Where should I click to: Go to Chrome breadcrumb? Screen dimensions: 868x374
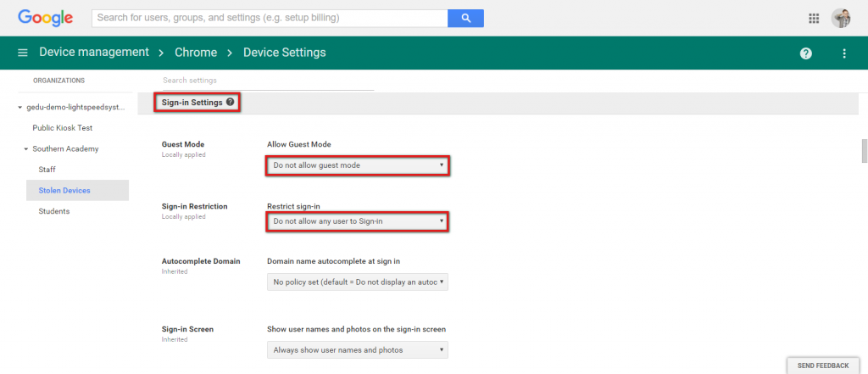[x=196, y=53]
